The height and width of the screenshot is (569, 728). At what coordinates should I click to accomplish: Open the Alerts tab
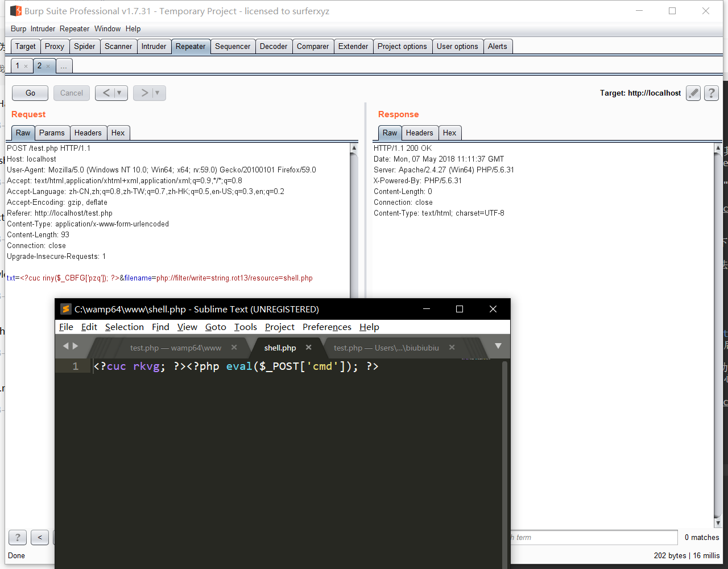coord(498,46)
